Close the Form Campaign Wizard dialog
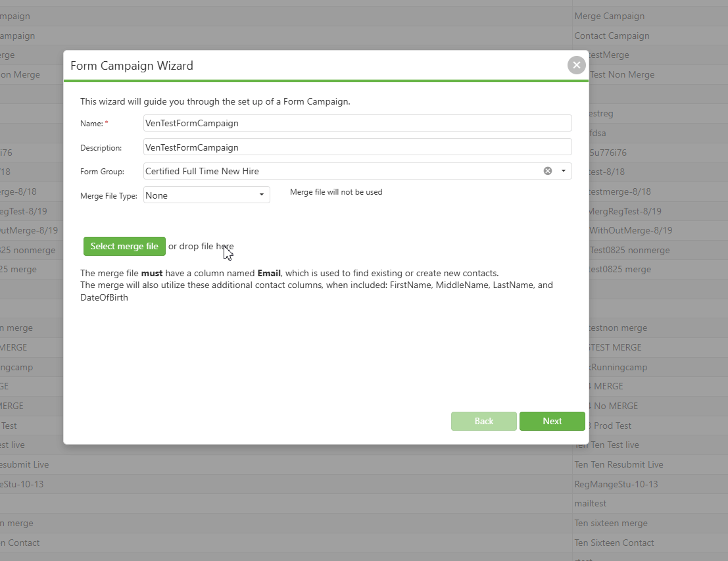Viewport: 728px width, 561px height. [576, 66]
